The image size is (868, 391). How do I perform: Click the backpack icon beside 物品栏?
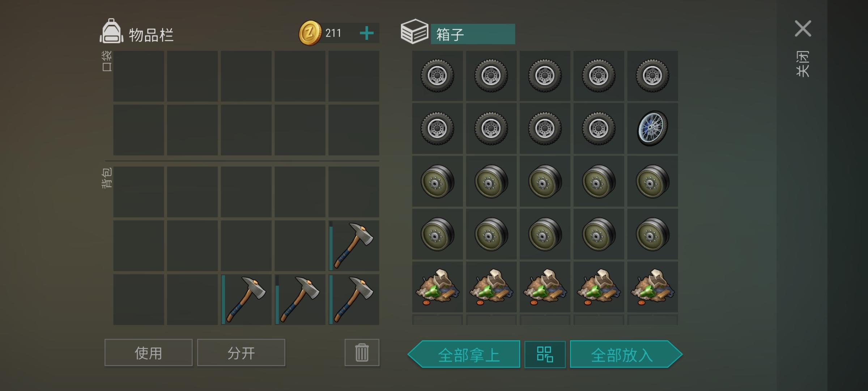[x=111, y=31]
